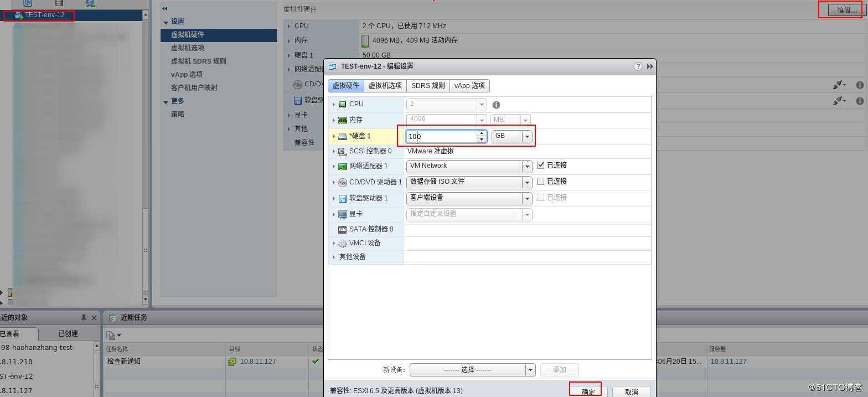Screen dimensions: 868x397
Task: Select 98-haohanzhang-test in recent objects
Action: (36, 348)
